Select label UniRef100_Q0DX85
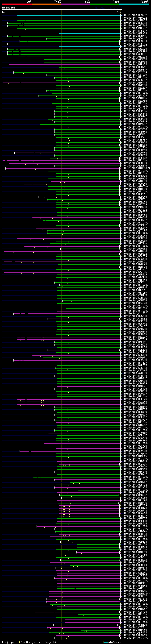The width and height of the screenshot is (151, 644). pyautogui.click(x=135, y=62)
